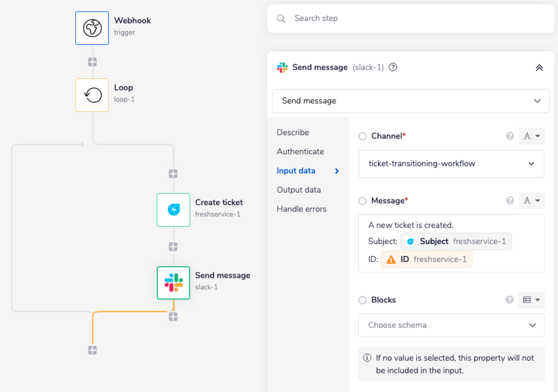Change Message field type via the A selector
The height and width of the screenshot is (392, 558).
tap(531, 201)
